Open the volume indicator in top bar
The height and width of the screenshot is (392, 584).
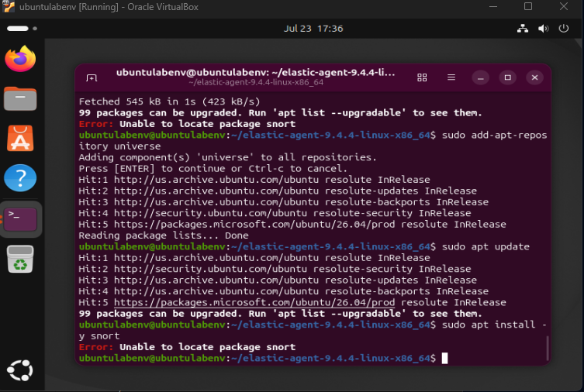tap(544, 28)
